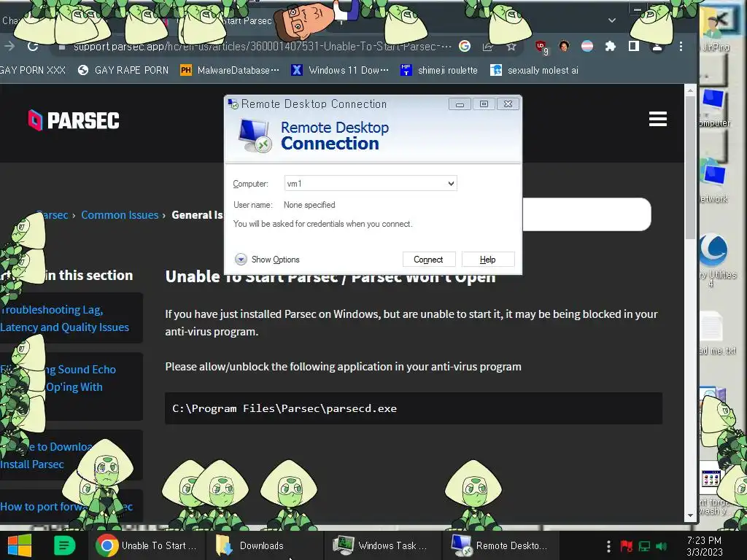Viewport: 747px width, 560px height.
Task: Minimize the Remote Desktop Connection dialog
Action: pos(460,104)
